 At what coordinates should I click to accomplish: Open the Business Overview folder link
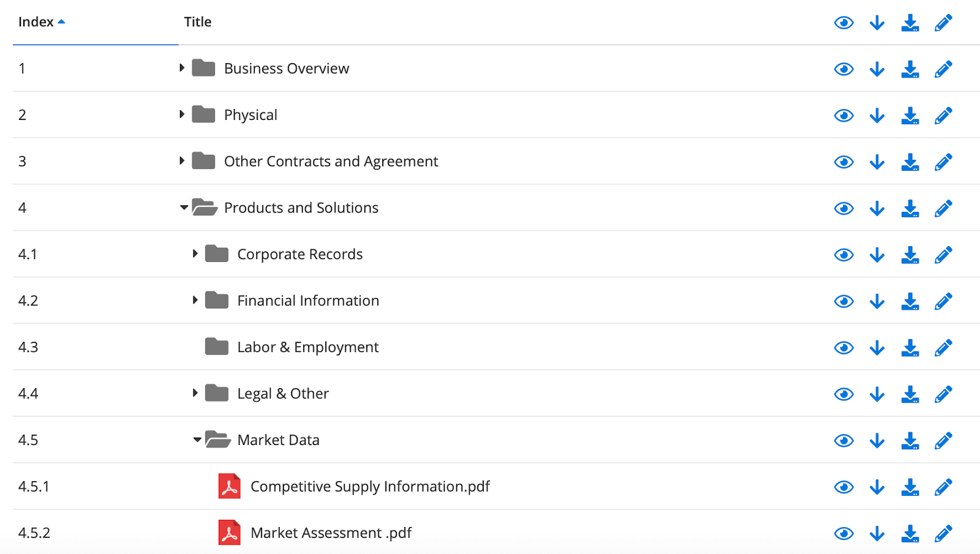click(x=287, y=69)
